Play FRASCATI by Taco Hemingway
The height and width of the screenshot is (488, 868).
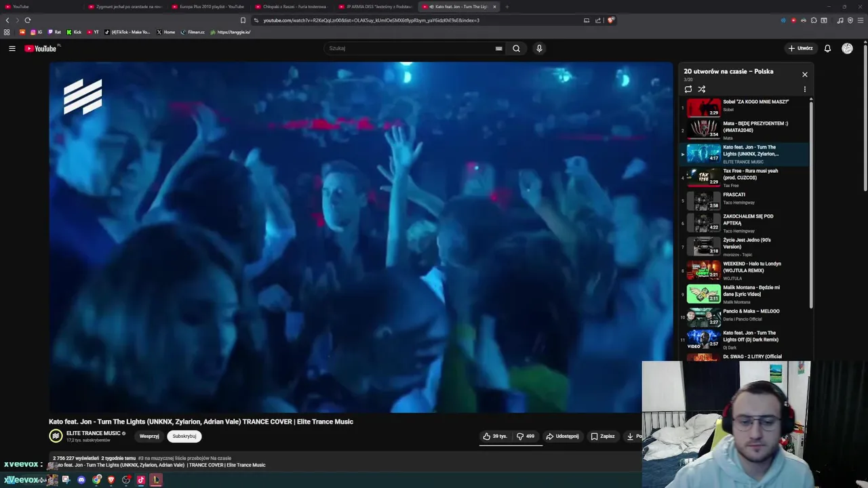point(745,201)
